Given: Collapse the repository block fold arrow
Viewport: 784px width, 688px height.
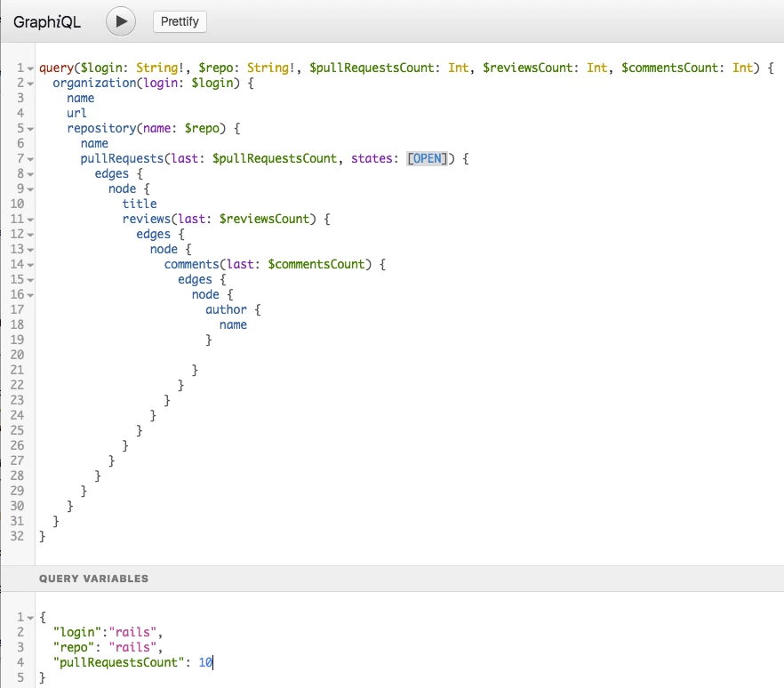Looking at the screenshot, I should (x=30, y=129).
